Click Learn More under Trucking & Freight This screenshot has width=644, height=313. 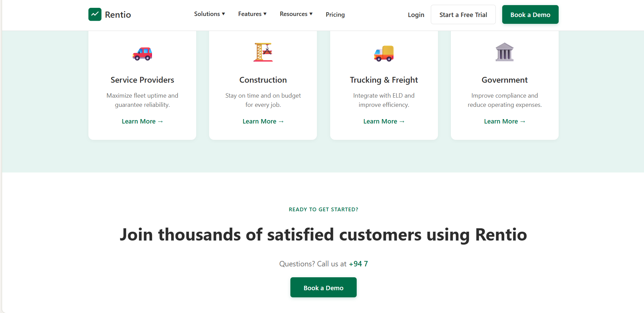[x=384, y=121]
